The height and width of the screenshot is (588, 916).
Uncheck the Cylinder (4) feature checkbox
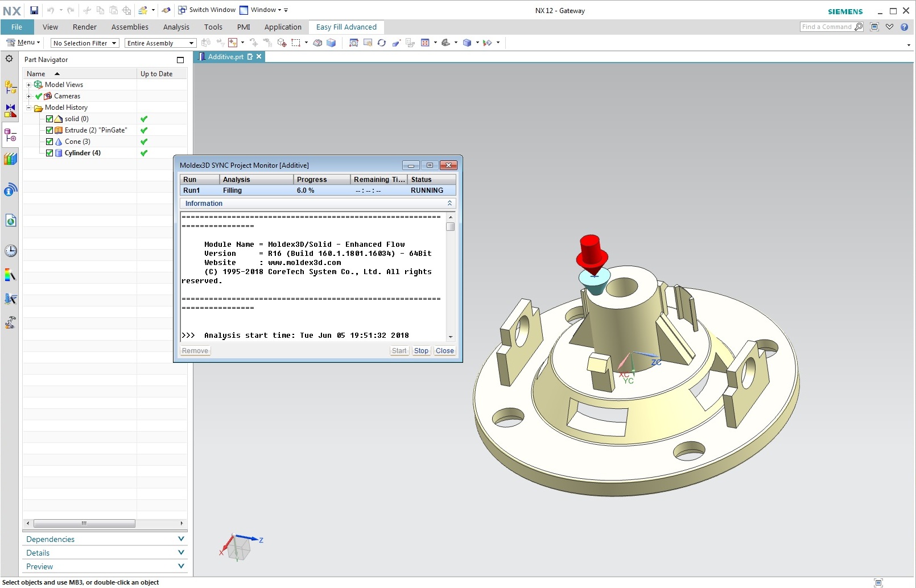coord(49,153)
